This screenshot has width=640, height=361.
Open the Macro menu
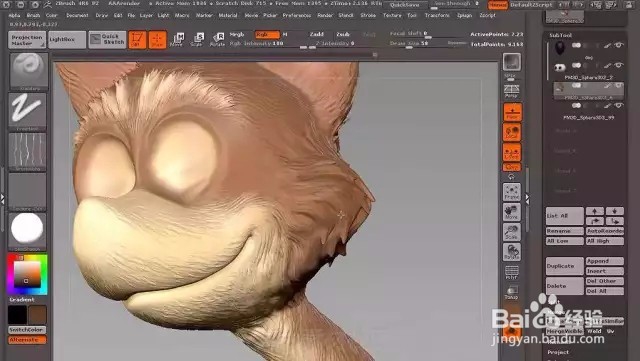coord(182,16)
